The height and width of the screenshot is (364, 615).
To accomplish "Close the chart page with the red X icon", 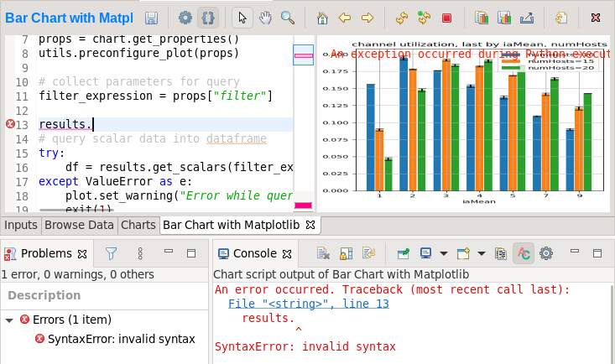I will pos(596,18).
